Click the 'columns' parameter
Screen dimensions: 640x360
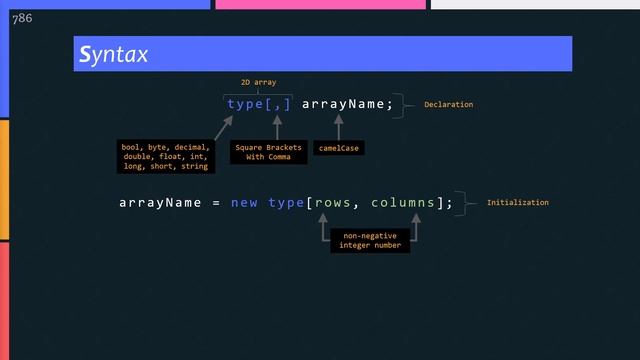[403, 203]
